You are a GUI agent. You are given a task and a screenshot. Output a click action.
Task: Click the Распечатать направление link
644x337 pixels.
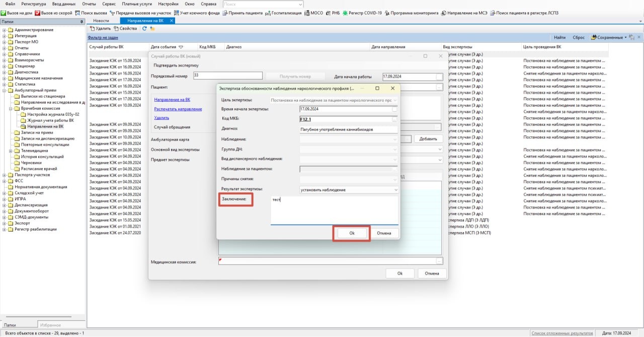178,109
